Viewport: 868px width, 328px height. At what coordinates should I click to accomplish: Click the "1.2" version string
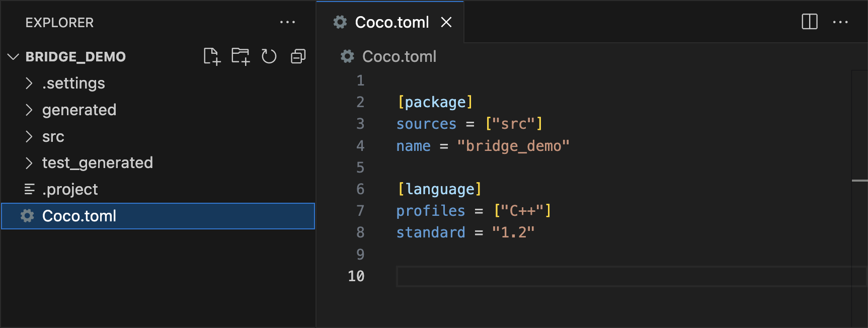(513, 232)
